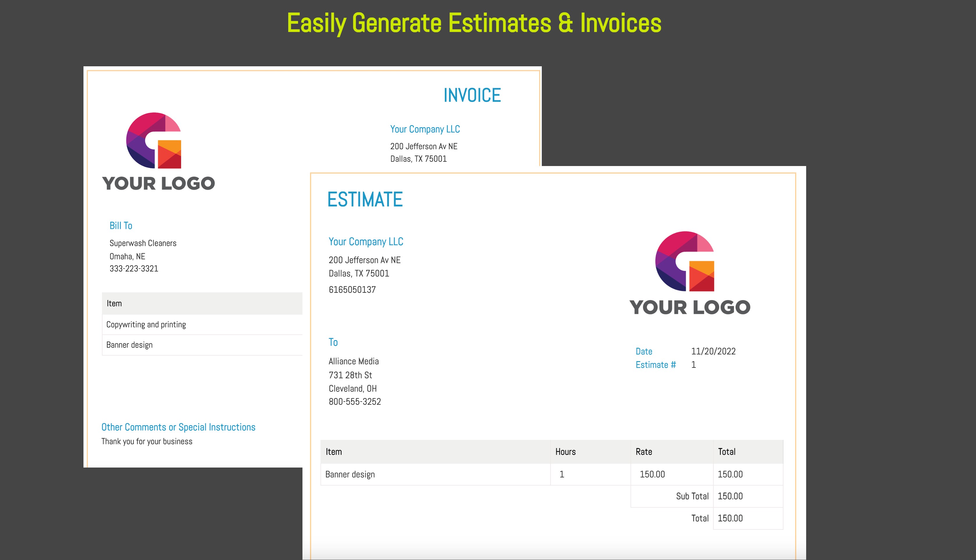Click the 150.00 rate cell for Banner design
The width and height of the screenshot is (976, 560).
tap(652, 474)
